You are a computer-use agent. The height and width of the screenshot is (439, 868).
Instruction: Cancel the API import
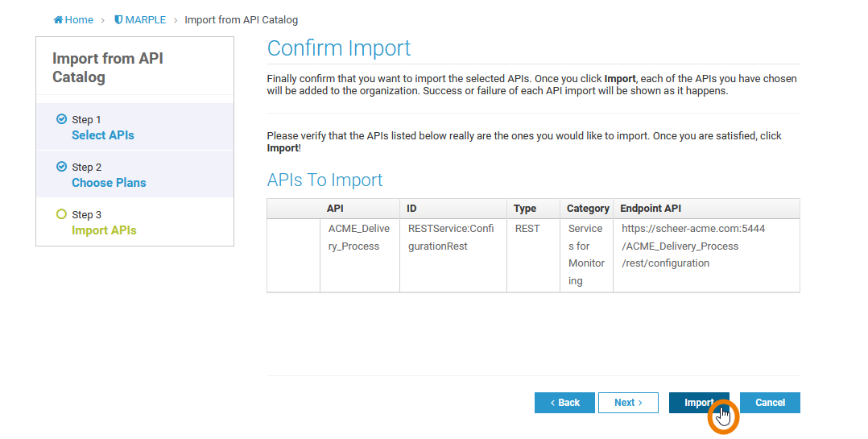click(770, 403)
